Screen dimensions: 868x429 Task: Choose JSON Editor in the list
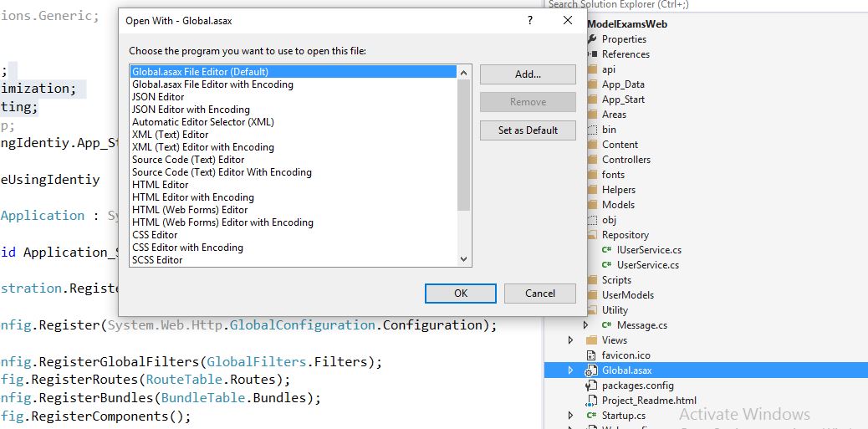coord(158,97)
